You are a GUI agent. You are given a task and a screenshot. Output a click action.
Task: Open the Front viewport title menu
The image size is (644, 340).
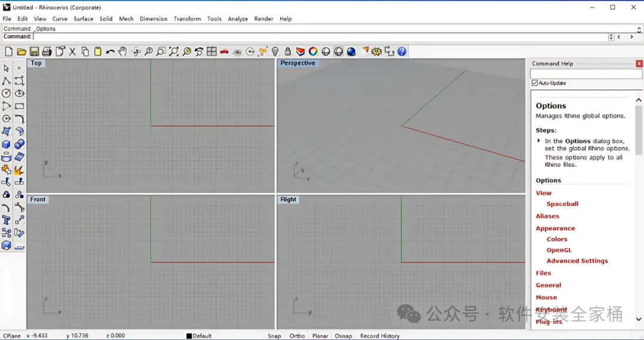click(x=38, y=199)
